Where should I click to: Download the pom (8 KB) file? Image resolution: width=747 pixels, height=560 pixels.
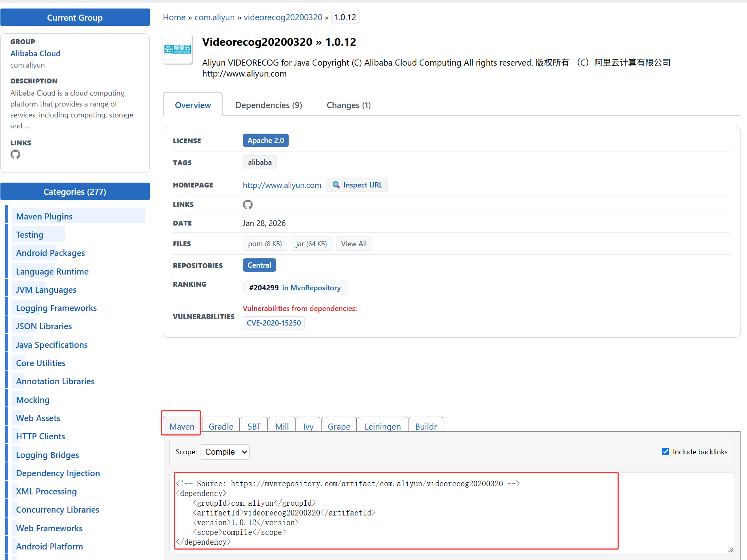(265, 244)
